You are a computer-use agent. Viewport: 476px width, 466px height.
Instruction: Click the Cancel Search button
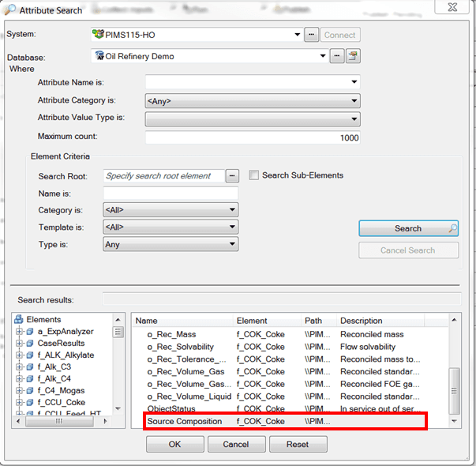coord(409,250)
